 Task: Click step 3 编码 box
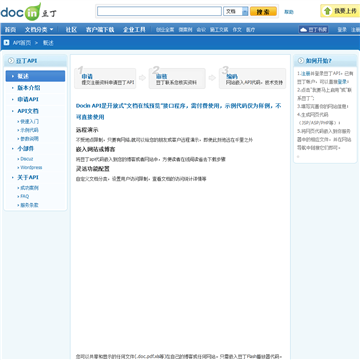pos(252,78)
